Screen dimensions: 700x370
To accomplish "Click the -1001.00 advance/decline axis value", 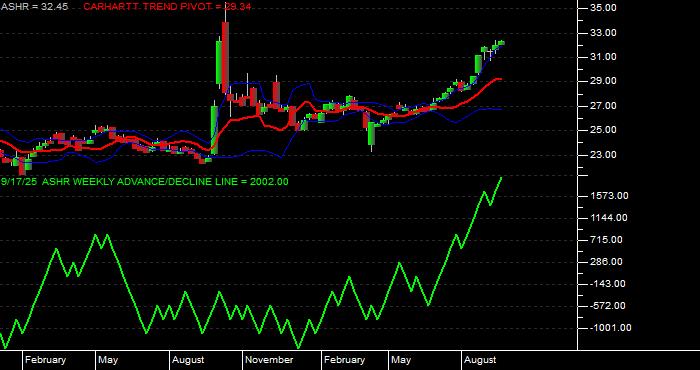I will tap(610, 328).
